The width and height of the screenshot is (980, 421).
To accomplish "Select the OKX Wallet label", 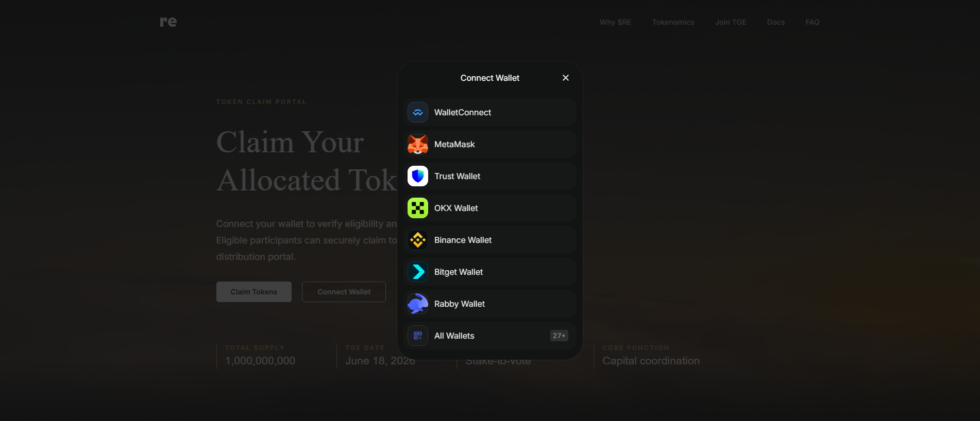I will tap(456, 208).
